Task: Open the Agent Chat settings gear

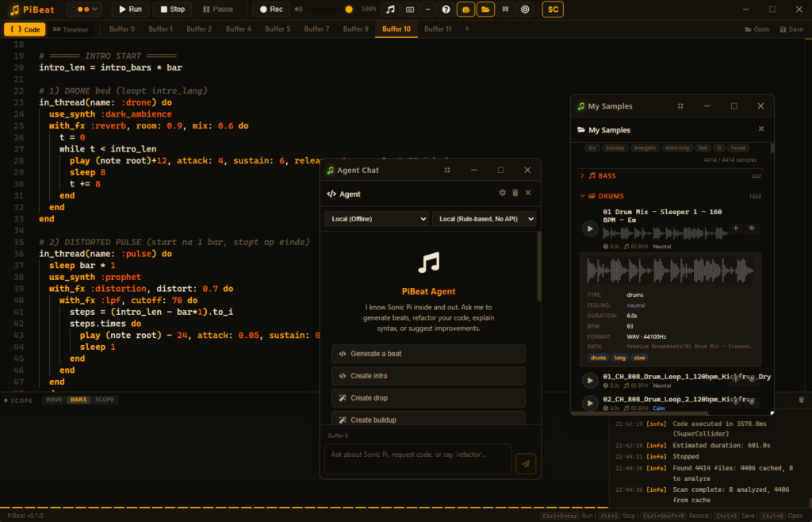Action: [502, 193]
